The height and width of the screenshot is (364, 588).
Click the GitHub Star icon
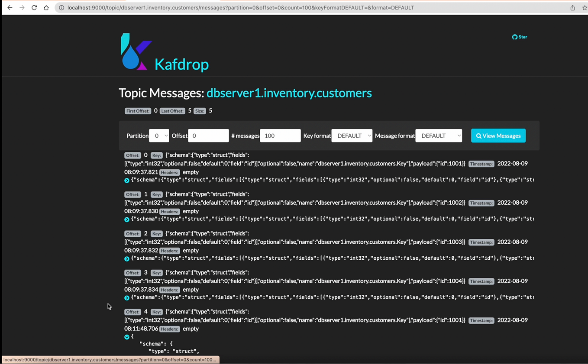point(515,37)
